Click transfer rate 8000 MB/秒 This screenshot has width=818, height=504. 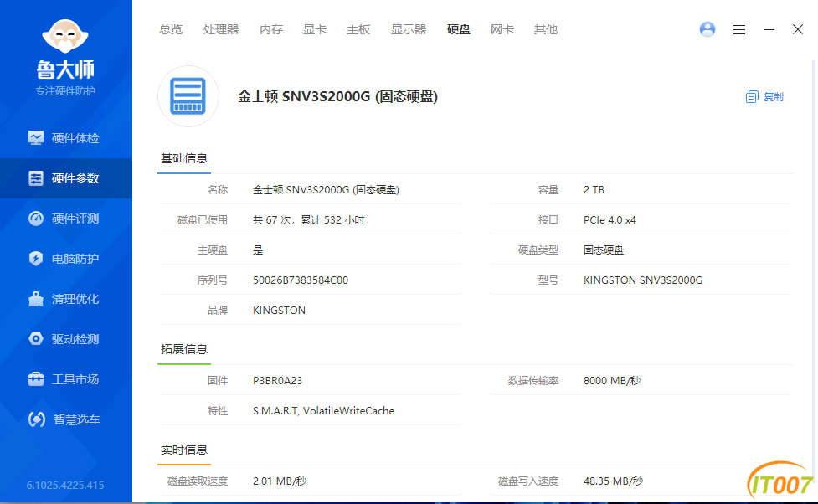(x=612, y=381)
